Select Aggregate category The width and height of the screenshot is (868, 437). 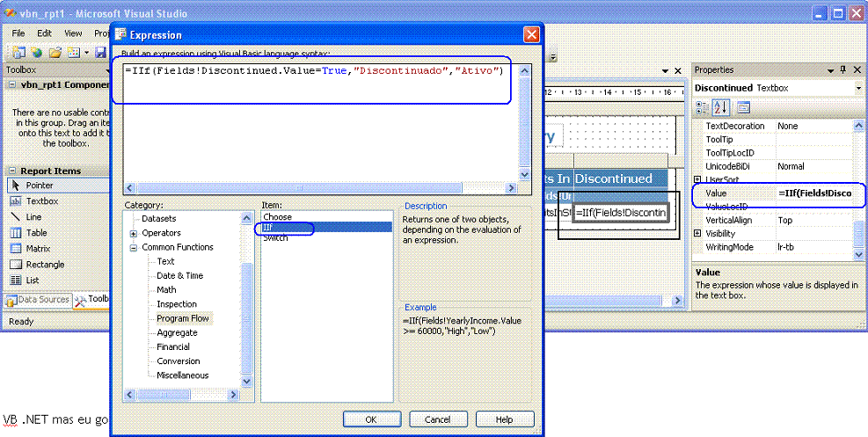tap(177, 333)
